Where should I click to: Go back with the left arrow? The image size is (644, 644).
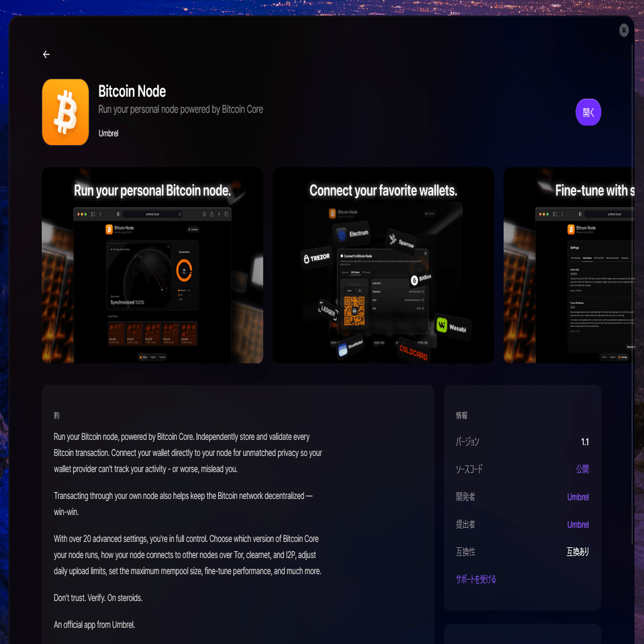click(46, 54)
